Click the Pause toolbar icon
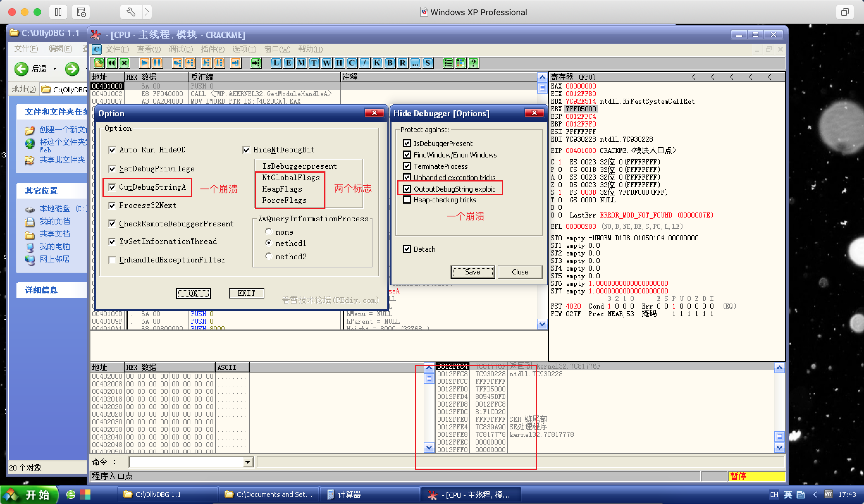Screen dimensions: 864x504 pyautogui.click(x=157, y=63)
